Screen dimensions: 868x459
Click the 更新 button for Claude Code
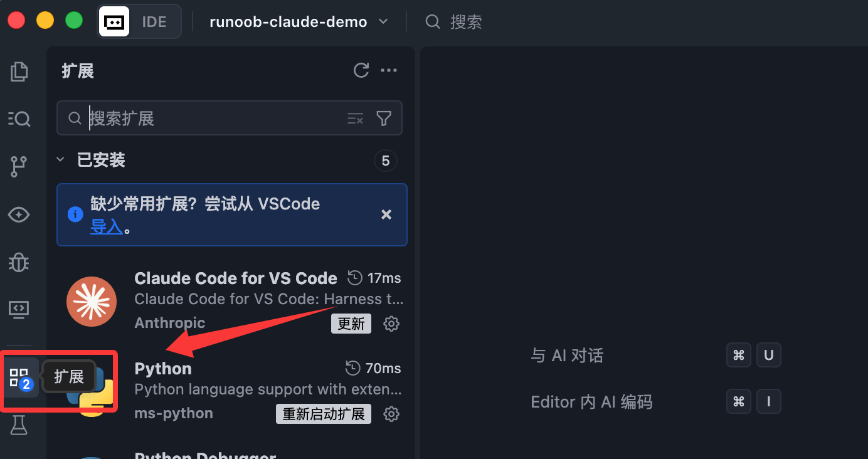tap(351, 324)
